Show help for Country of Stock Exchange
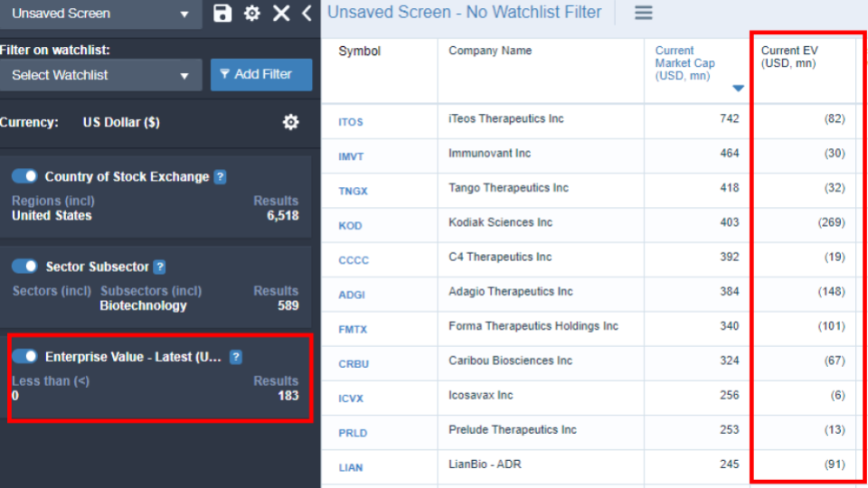 point(220,176)
